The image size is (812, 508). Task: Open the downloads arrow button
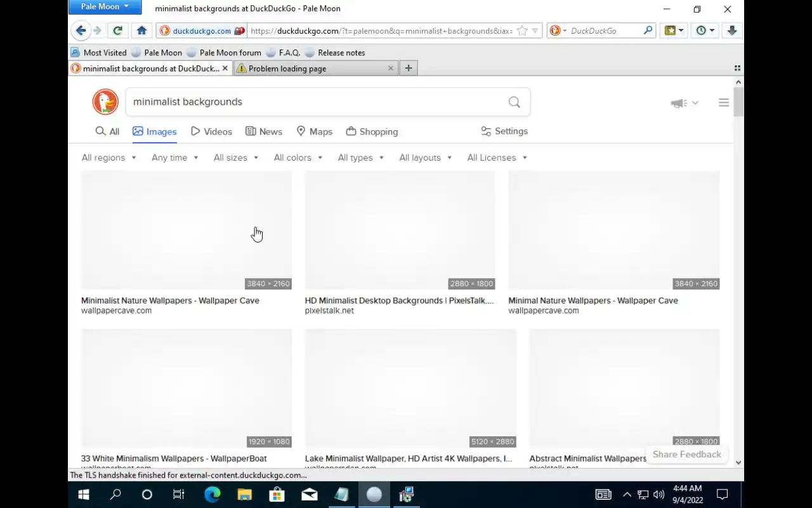click(732, 30)
